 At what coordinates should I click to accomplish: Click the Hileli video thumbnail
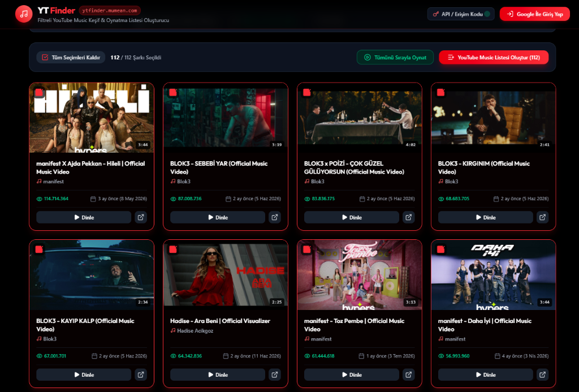point(92,118)
